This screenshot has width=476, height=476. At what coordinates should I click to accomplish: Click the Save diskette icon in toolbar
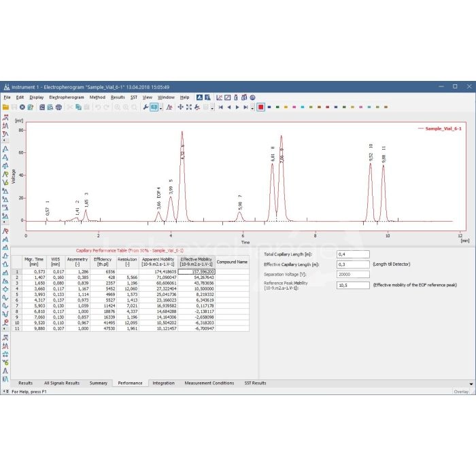pyautogui.click(x=14, y=107)
